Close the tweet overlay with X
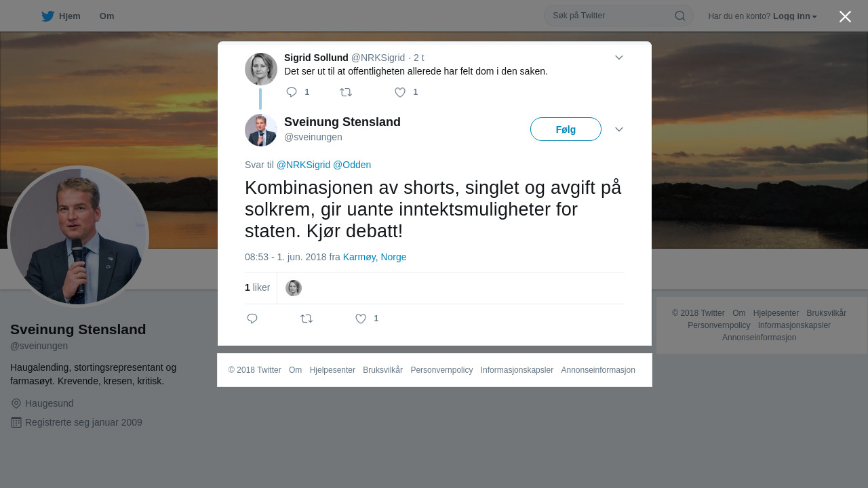The height and width of the screenshot is (488, 868). pyautogui.click(x=845, y=16)
